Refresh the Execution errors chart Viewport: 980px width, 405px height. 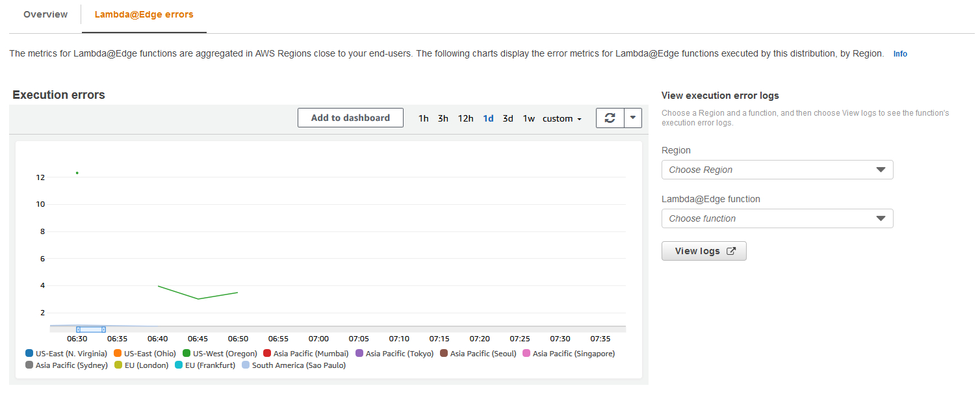pos(610,118)
